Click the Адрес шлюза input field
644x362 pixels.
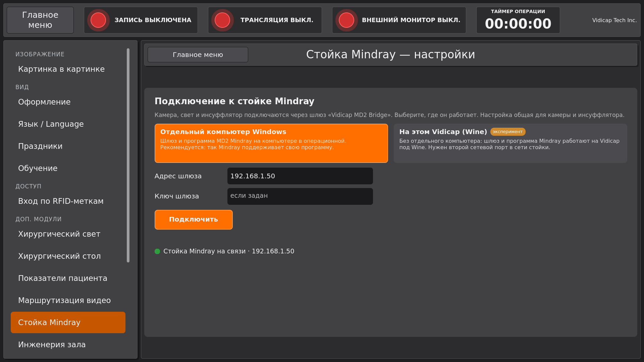tap(300, 176)
